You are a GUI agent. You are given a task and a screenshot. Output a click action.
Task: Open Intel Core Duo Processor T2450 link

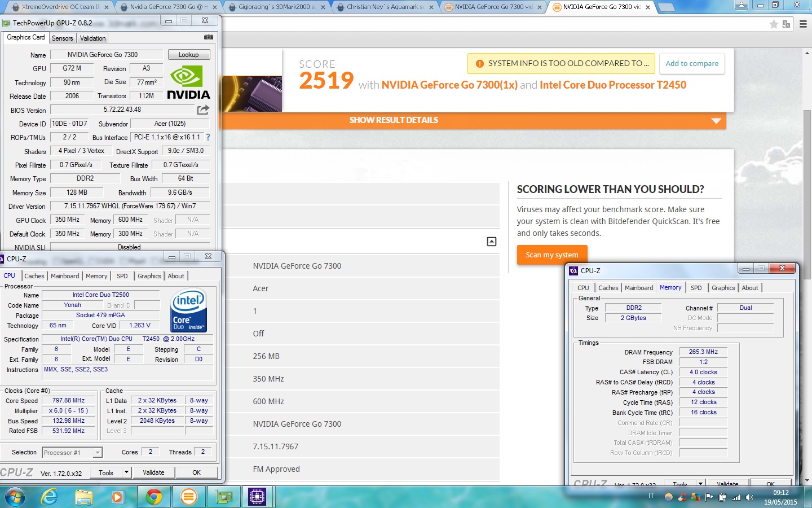[613, 85]
